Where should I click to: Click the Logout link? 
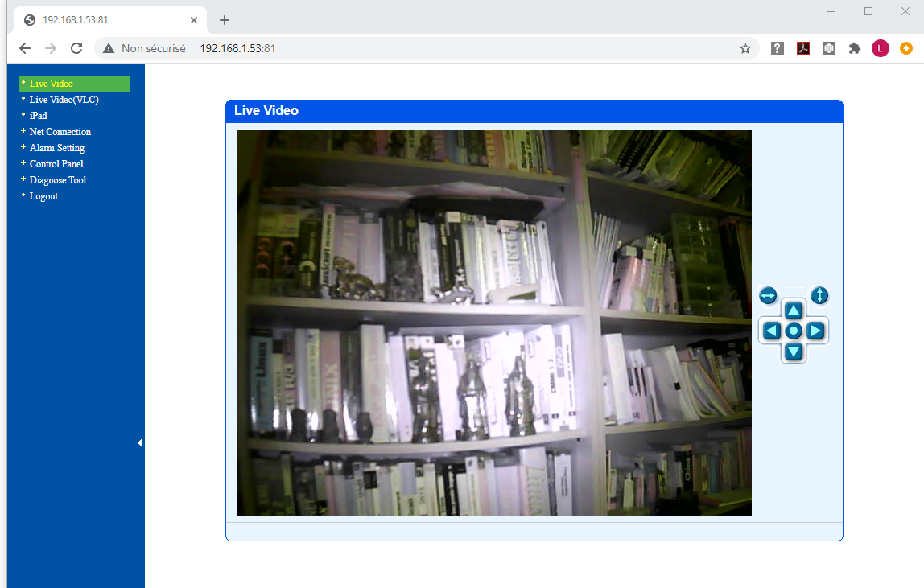43,195
